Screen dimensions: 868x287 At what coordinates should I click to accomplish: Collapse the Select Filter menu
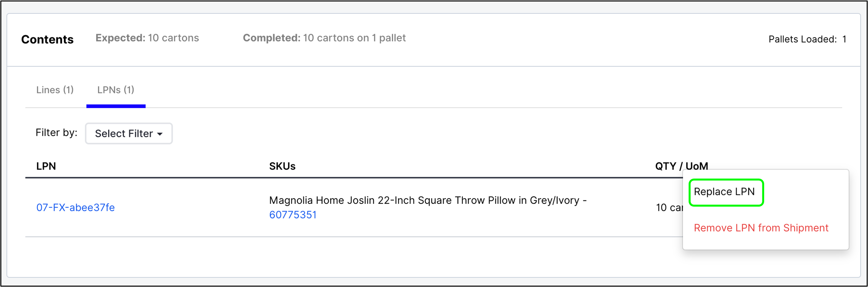[128, 134]
